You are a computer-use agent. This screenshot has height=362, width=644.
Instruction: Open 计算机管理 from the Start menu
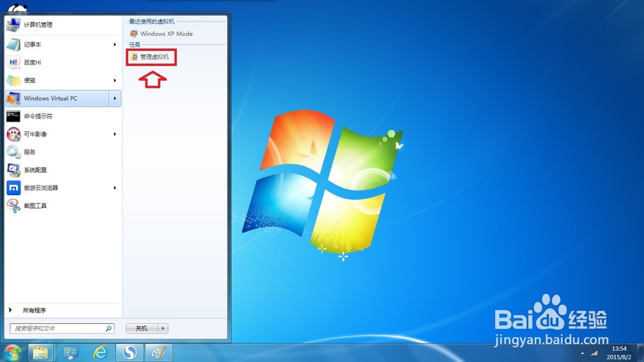(x=63, y=25)
